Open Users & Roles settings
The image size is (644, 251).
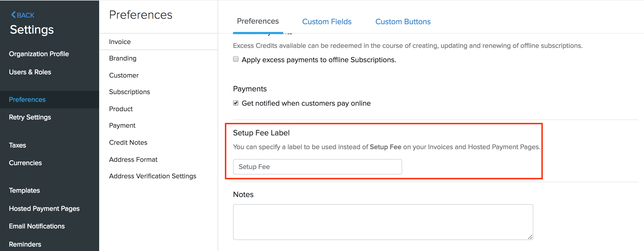point(30,72)
